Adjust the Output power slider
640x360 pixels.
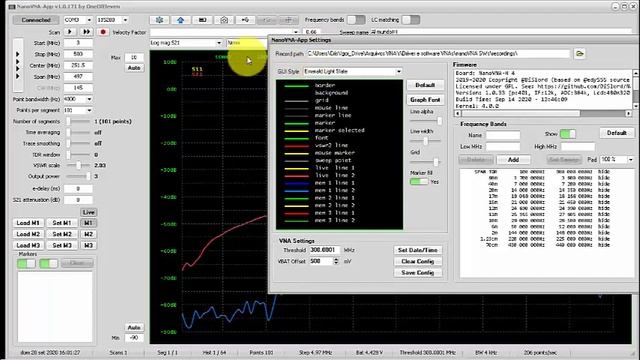click(78, 176)
